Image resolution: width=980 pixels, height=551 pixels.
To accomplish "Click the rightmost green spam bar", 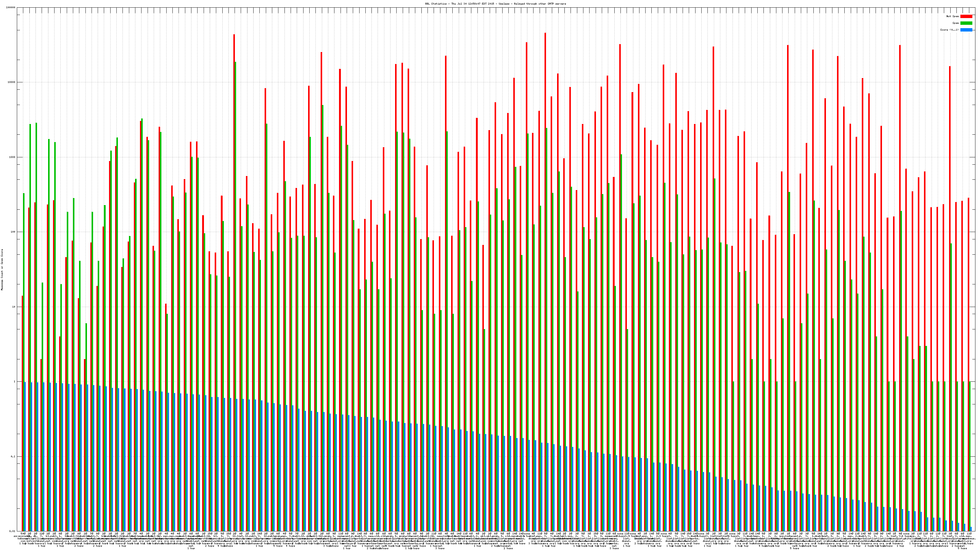I will coord(970,456).
